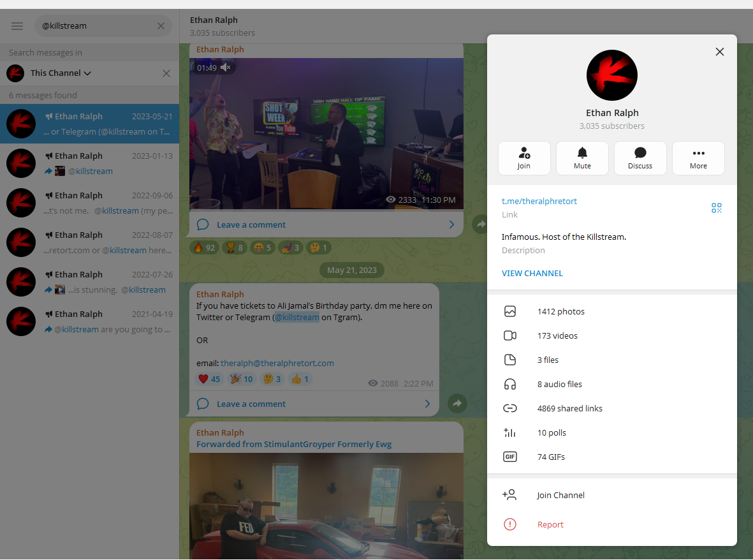Click theralph@theralphretort.com email link
This screenshot has width=753, height=560.
[277, 363]
